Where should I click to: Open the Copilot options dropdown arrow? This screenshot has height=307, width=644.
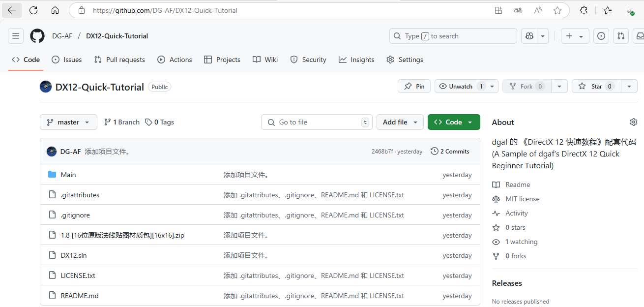point(543,36)
